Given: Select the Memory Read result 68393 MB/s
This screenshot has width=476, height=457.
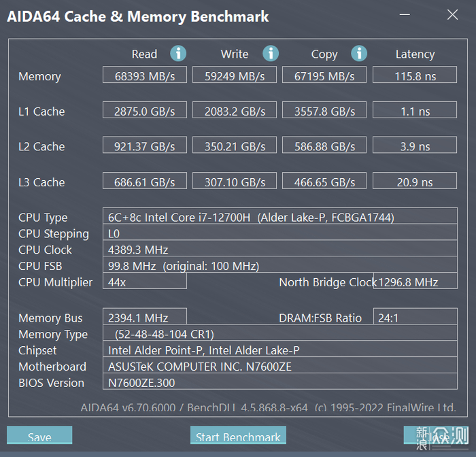Looking at the screenshot, I should click(145, 76).
